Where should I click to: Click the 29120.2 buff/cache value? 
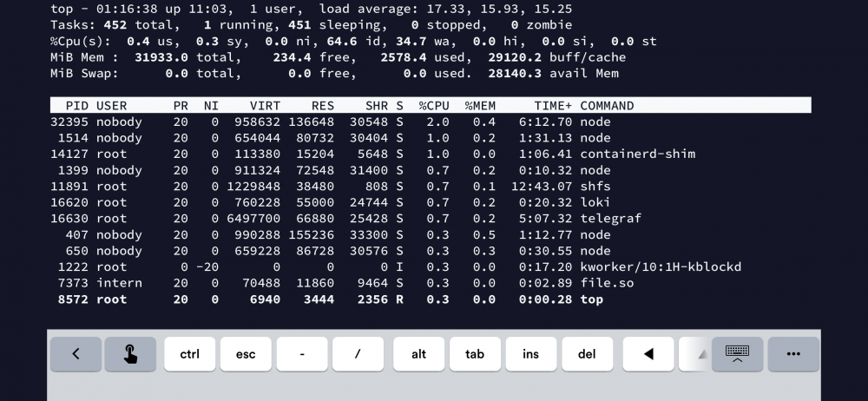click(515, 57)
